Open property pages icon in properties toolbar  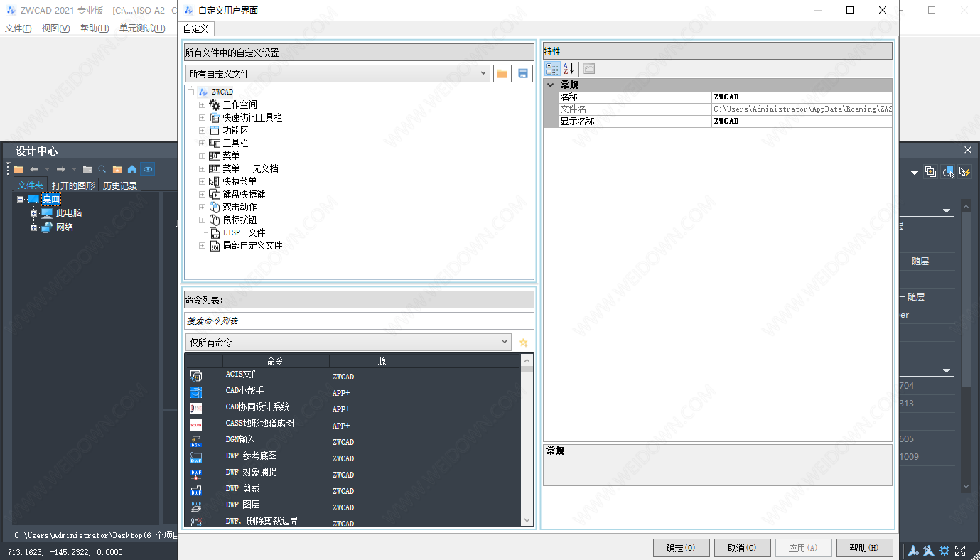(x=589, y=69)
